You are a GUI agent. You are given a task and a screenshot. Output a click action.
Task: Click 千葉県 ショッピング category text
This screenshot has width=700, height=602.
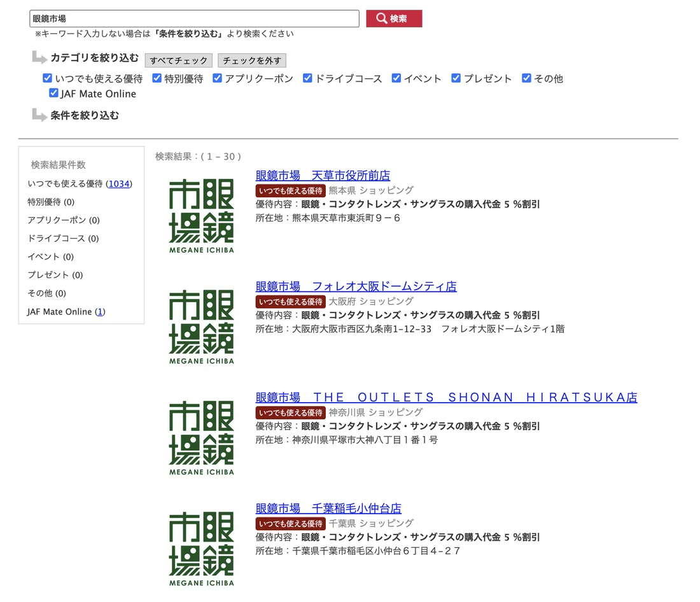372,523
